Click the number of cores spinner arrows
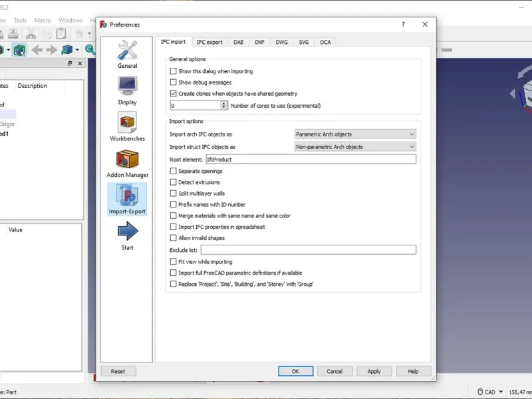Viewport: 532px width, 399px height. [x=223, y=106]
